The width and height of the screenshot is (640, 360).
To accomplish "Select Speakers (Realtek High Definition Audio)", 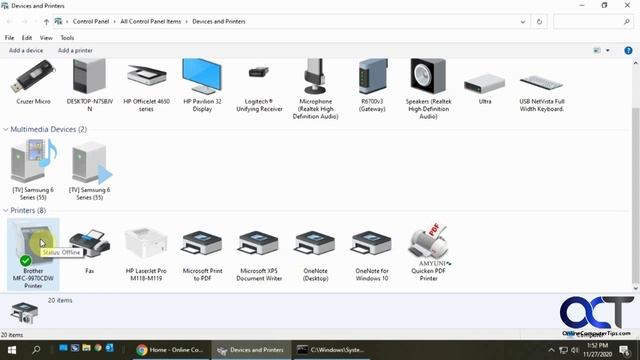I will (x=428, y=89).
